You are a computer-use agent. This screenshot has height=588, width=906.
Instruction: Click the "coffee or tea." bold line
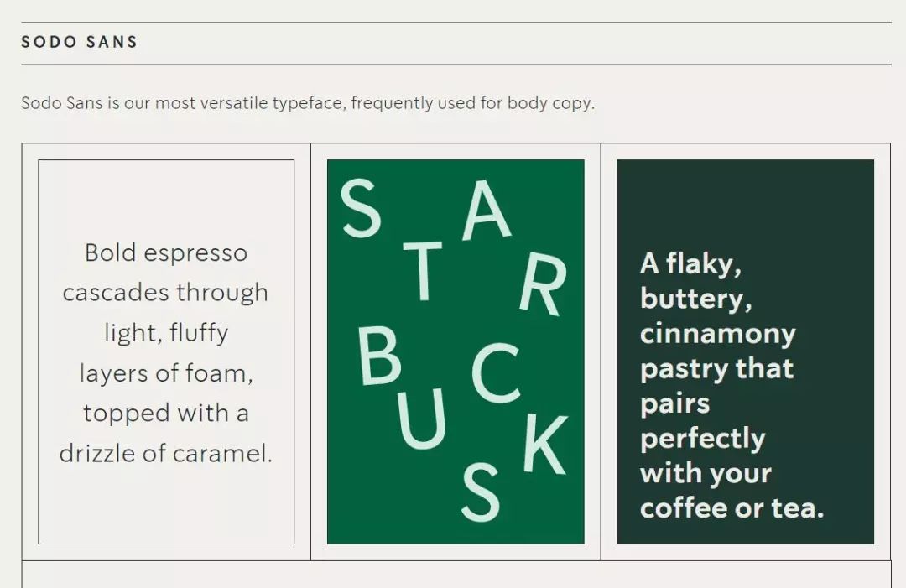click(732, 508)
